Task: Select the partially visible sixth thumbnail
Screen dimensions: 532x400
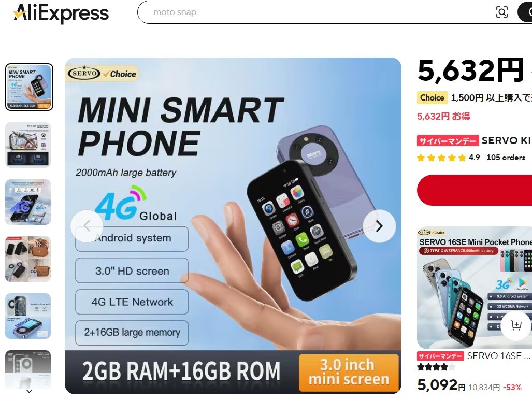Action: pos(28,369)
